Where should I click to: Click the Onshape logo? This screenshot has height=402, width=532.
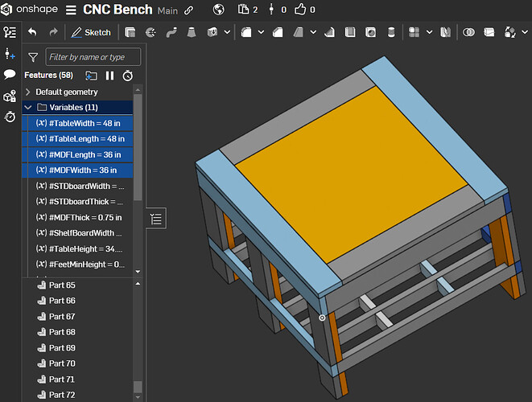[29, 9]
